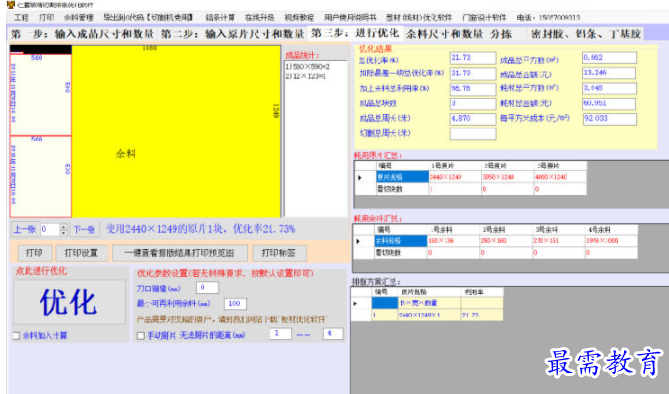Click the 需切块数 row in 耗用余料汇总

tap(495, 253)
